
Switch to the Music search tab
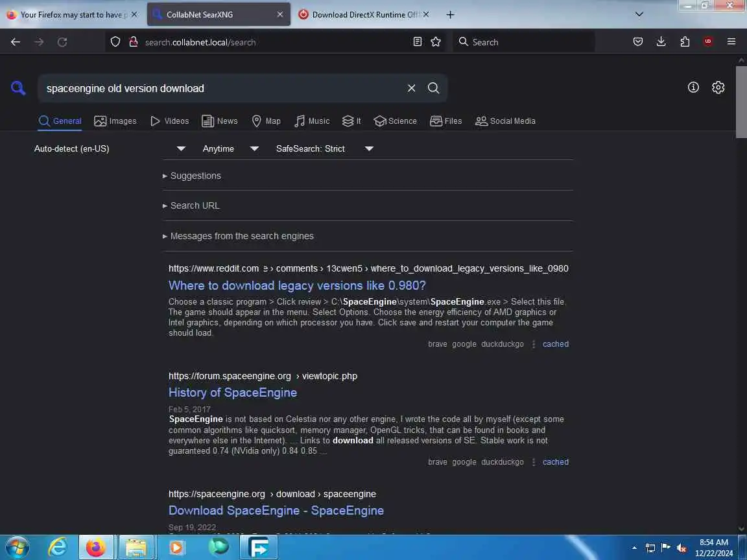pyautogui.click(x=312, y=121)
